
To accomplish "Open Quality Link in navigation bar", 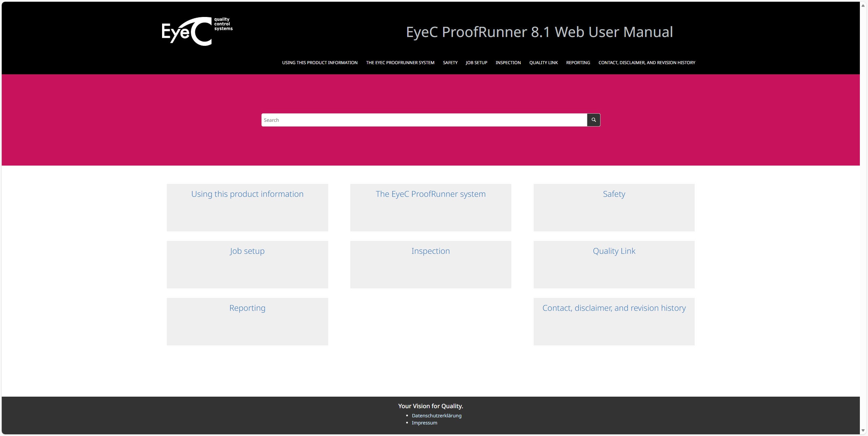I will 543,63.
